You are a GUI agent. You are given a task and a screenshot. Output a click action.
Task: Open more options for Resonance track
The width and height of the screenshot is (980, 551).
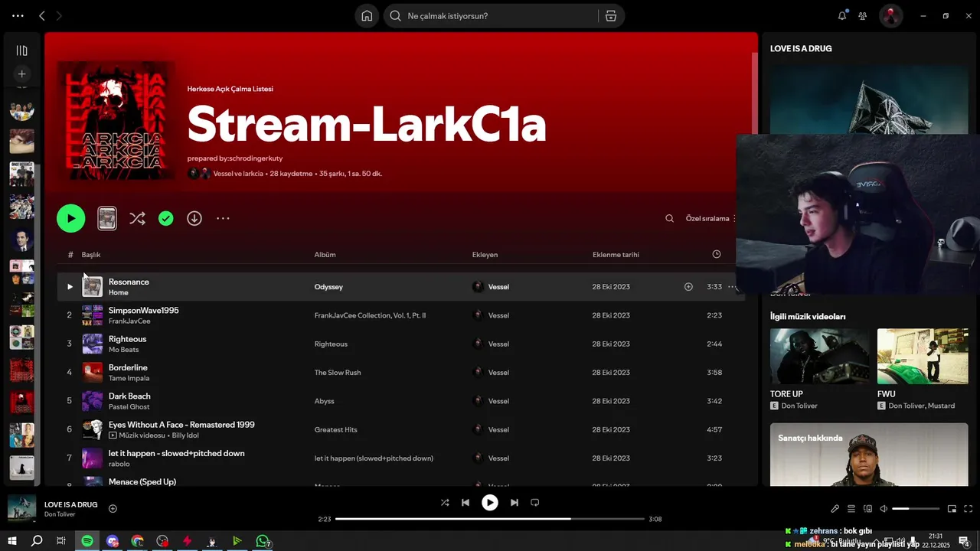tap(731, 287)
